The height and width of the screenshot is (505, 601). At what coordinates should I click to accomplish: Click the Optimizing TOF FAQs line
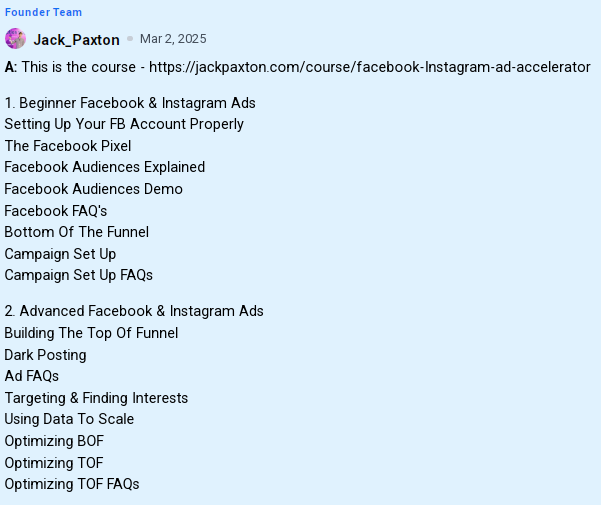[x=72, y=484]
